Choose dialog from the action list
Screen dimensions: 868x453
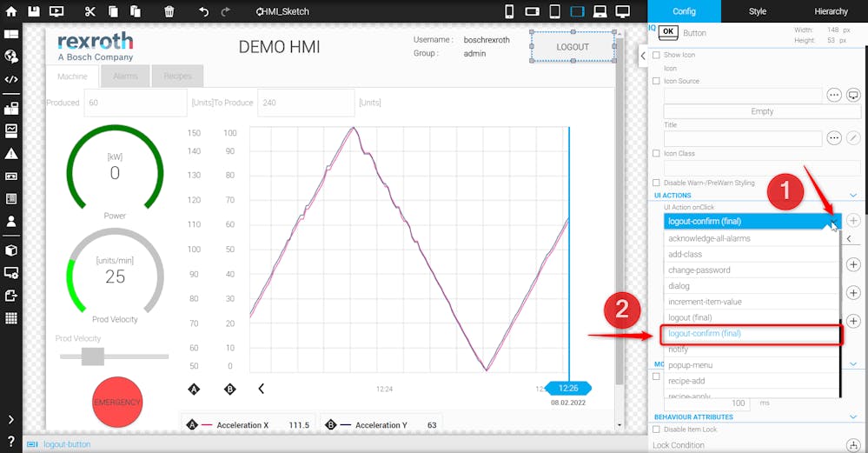coord(752,286)
